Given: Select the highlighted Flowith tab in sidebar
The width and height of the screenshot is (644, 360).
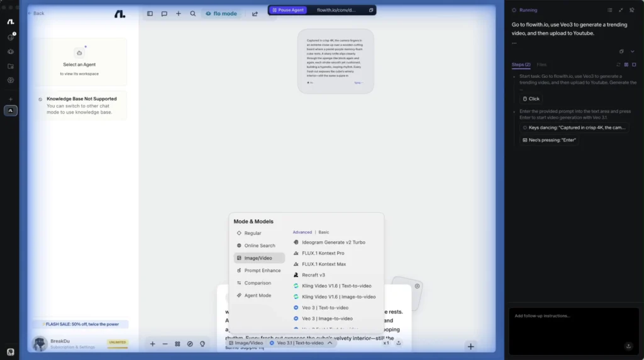Looking at the screenshot, I should click(11, 111).
